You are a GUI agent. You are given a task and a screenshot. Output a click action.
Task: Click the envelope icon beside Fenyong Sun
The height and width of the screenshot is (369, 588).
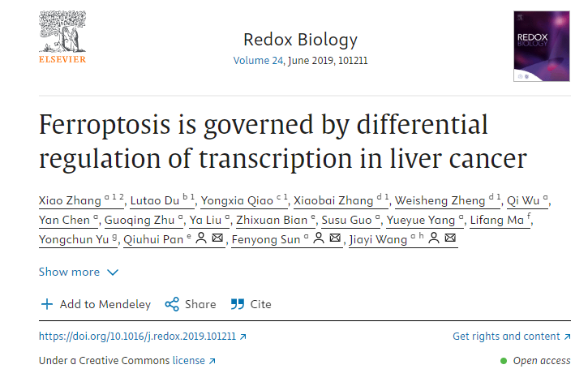click(335, 238)
